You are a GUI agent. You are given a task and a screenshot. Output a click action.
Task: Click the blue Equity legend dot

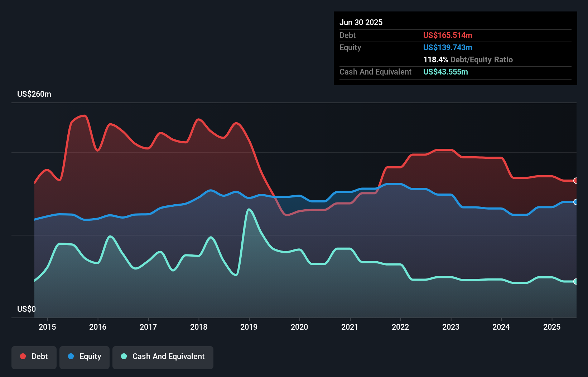click(x=71, y=356)
